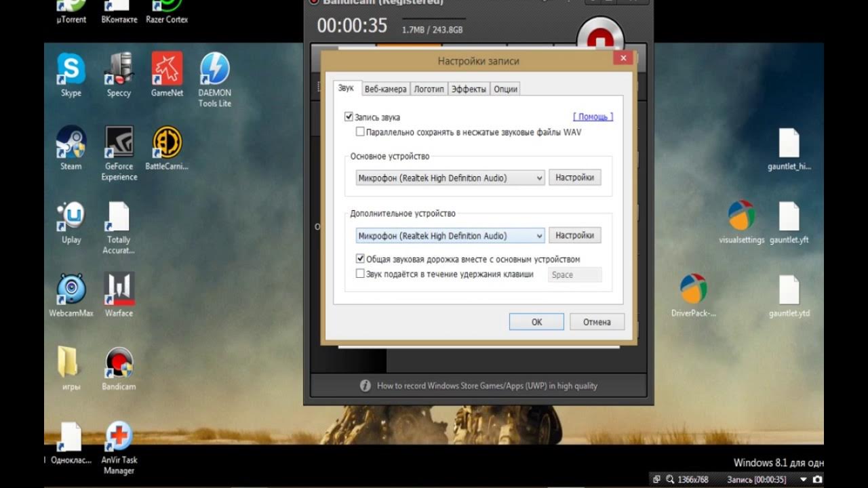The width and height of the screenshot is (868, 488).
Task: Open the GameNet desktop icon
Action: (167, 75)
